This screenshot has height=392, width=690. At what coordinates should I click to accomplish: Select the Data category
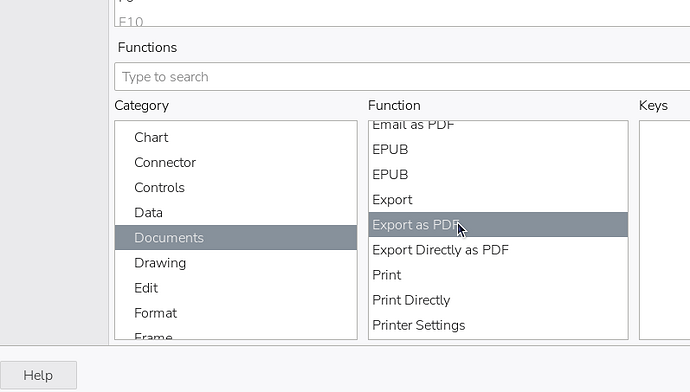(236, 212)
